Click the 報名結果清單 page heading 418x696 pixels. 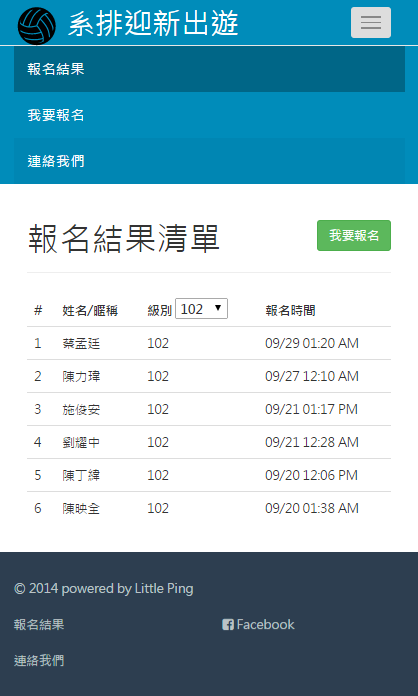click(x=124, y=239)
